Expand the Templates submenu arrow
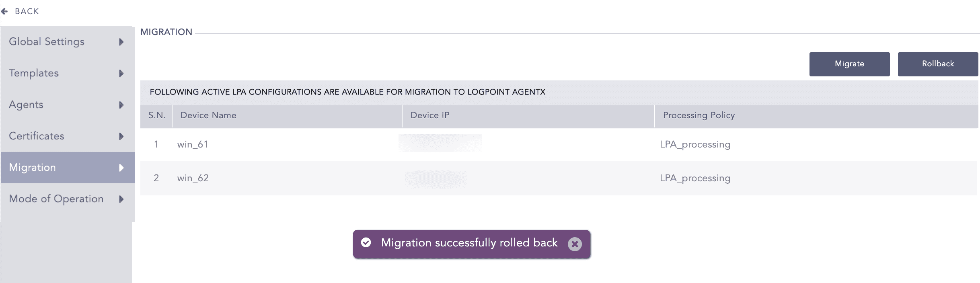The width and height of the screenshot is (980, 283). point(121,73)
